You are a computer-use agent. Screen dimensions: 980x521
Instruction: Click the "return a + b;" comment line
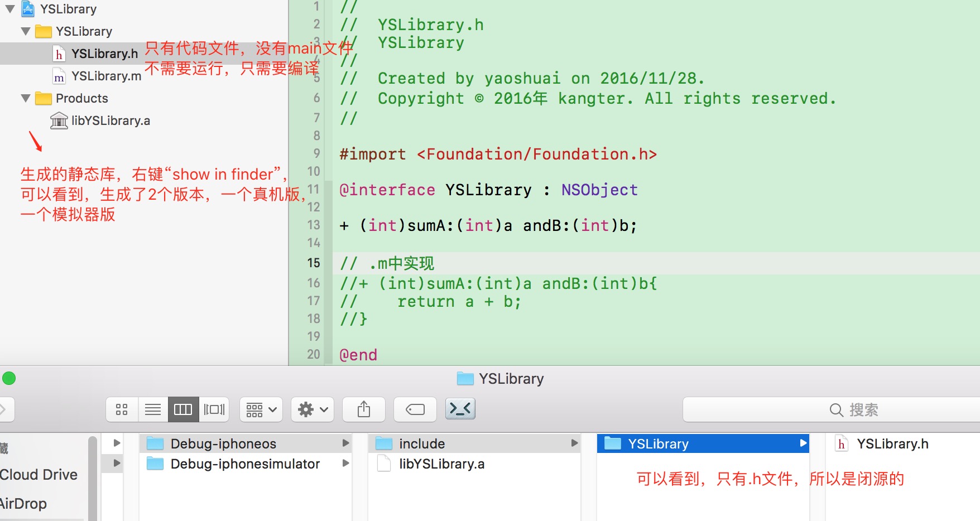pos(430,301)
